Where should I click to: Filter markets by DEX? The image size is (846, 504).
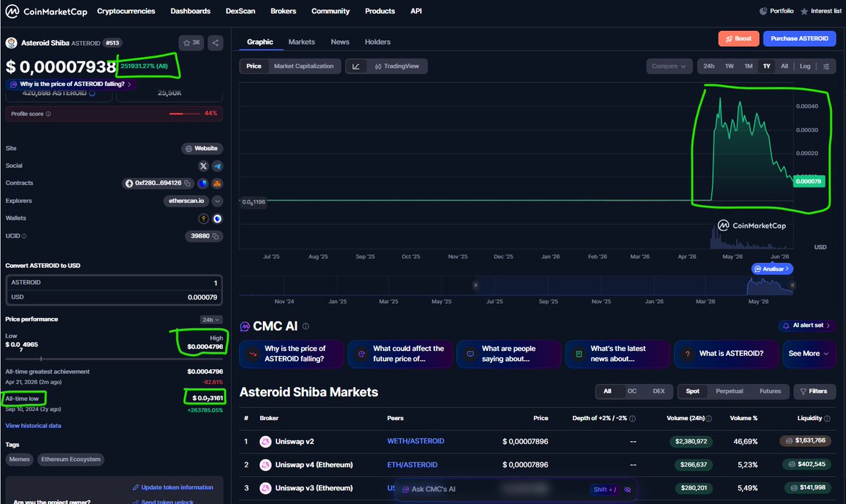tap(658, 391)
